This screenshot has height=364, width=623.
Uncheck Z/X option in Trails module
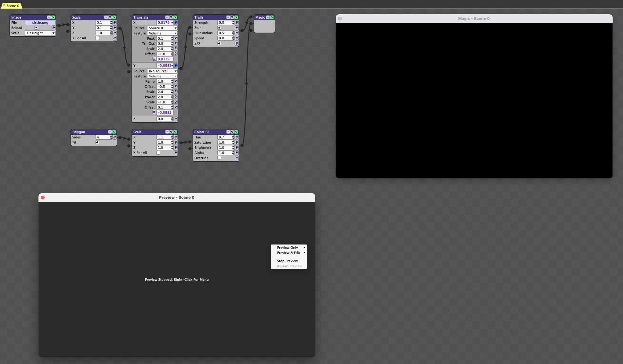pos(219,43)
